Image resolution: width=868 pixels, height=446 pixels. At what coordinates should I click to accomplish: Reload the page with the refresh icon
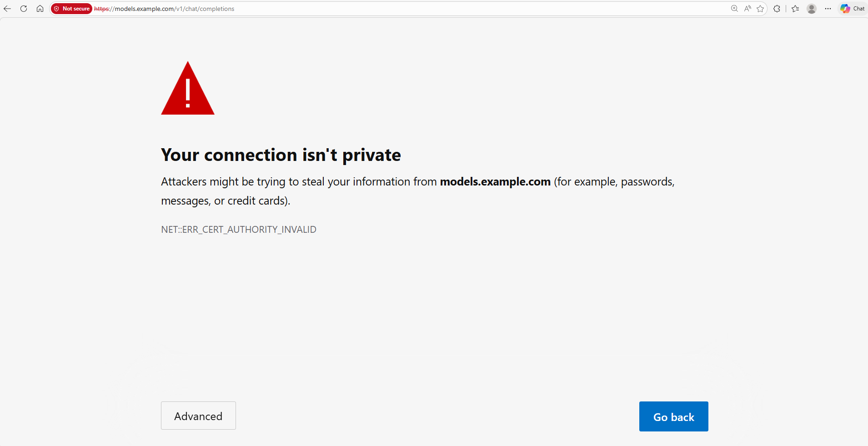click(24, 9)
